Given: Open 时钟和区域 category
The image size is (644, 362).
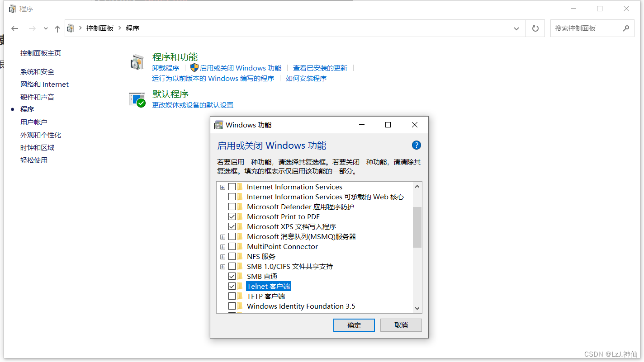Looking at the screenshot, I should [37, 147].
